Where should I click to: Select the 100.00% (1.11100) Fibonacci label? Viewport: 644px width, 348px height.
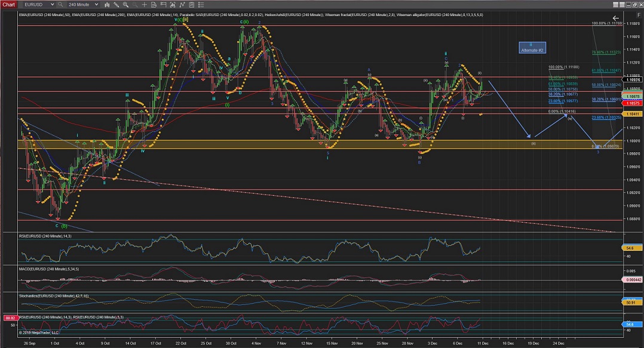click(563, 67)
